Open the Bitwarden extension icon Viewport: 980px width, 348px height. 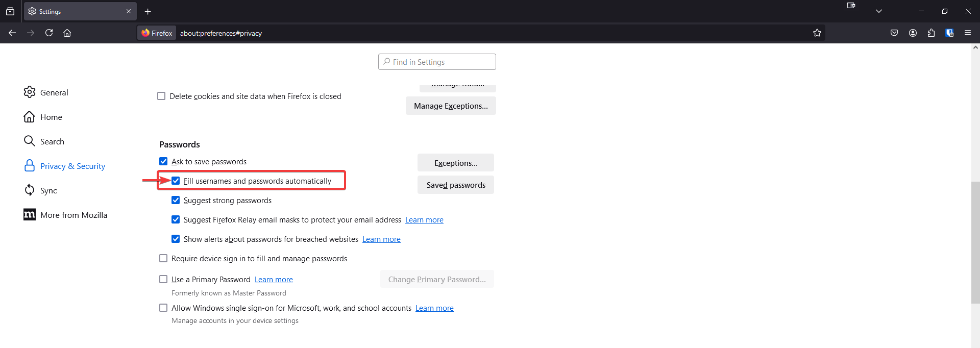pos(949,33)
